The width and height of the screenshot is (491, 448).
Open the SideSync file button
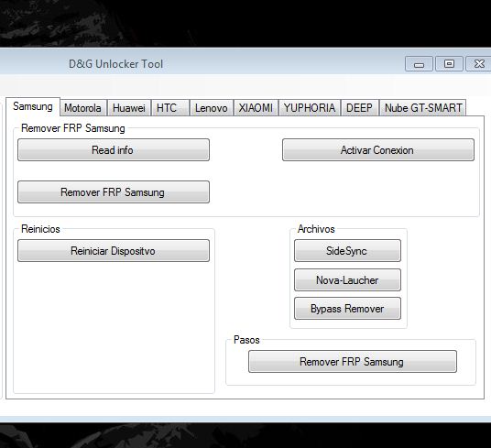347,250
